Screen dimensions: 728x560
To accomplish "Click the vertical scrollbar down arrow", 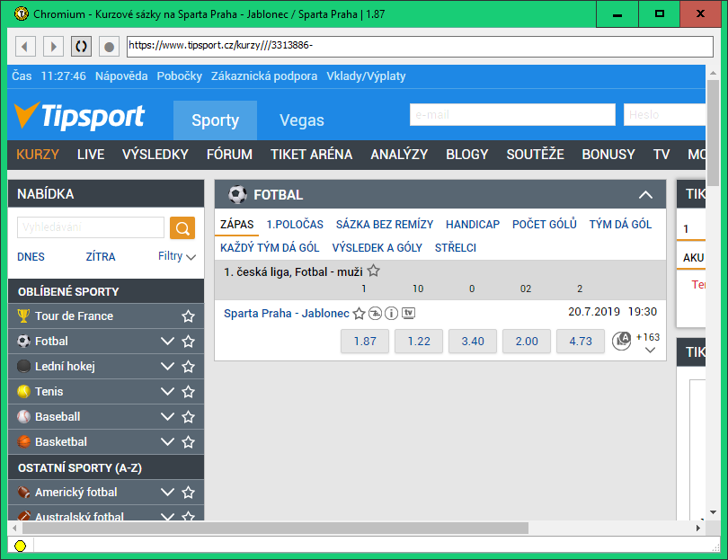I will tap(713, 512).
